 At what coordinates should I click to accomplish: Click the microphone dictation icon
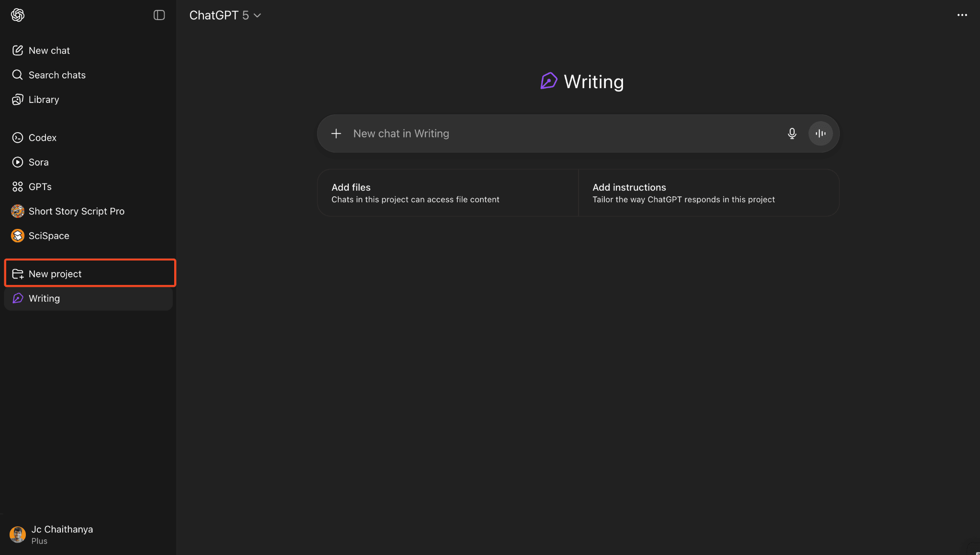[x=792, y=134]
